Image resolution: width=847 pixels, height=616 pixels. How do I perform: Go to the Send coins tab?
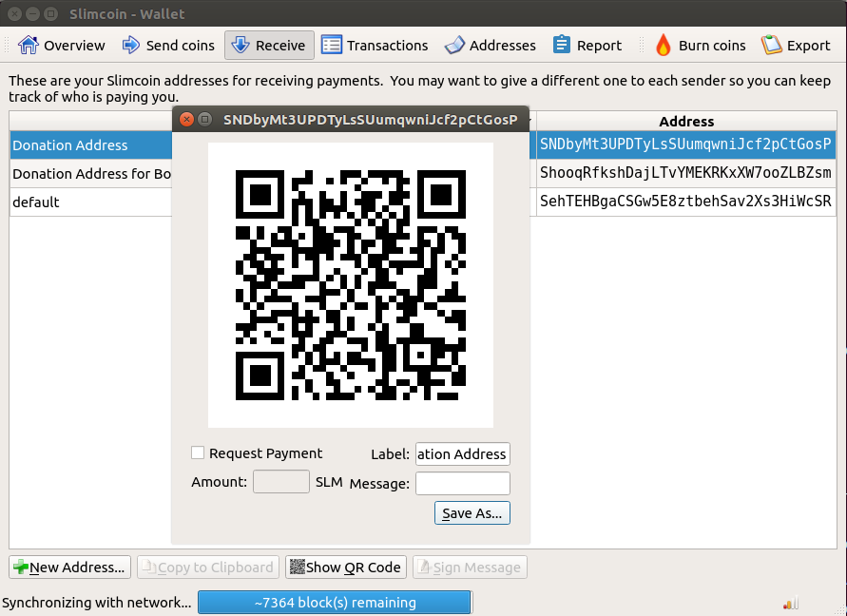168,46
